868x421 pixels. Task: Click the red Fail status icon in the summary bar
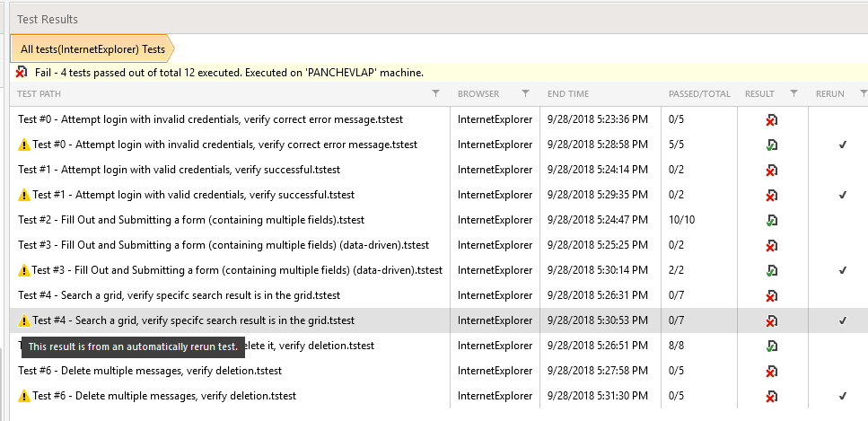(x=22, y=72)
